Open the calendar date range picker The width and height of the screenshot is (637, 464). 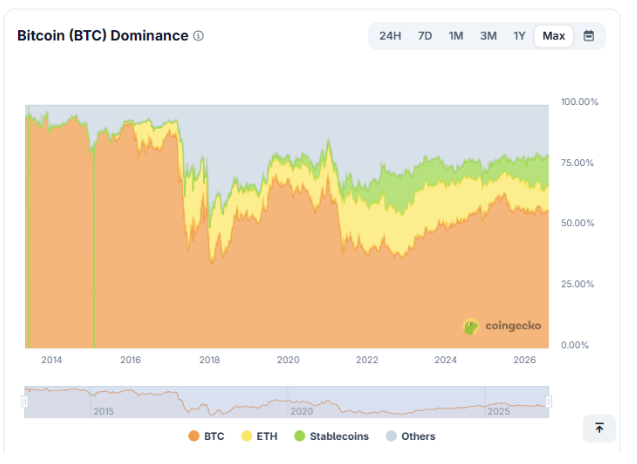click(x=589, y=36)
